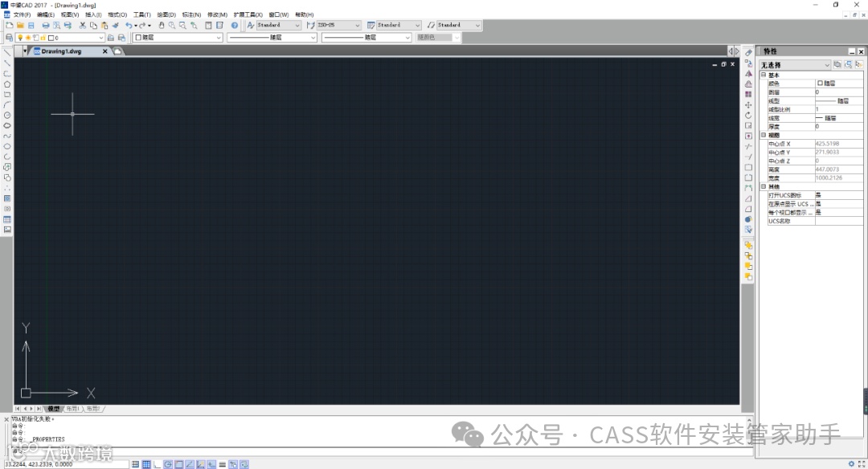Image resolution: width=868 pixels, height=469 pixels.
Task: Collapse the 基本 section in properties
Action: click(764, 75)
